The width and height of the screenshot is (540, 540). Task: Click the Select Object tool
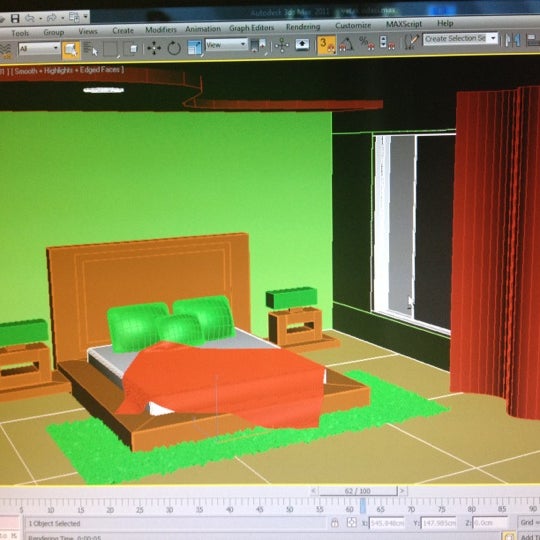[x=71, y=50]
